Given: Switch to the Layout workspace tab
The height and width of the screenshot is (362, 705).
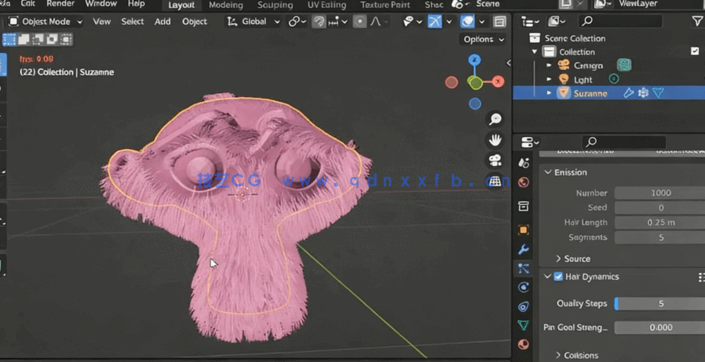Looking at the screenshot, I should [x=181, y=5].
